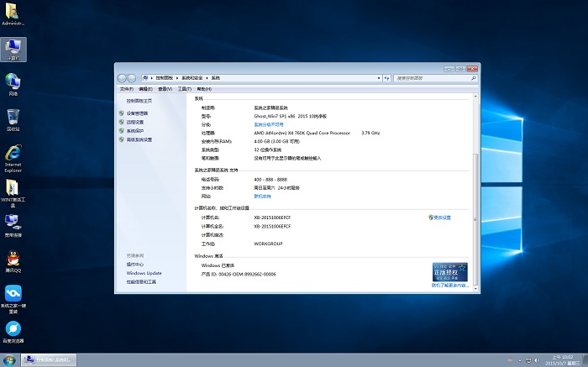
Task: Open the WIN7 activation tools folder icon
Action: tap(13, 193)
